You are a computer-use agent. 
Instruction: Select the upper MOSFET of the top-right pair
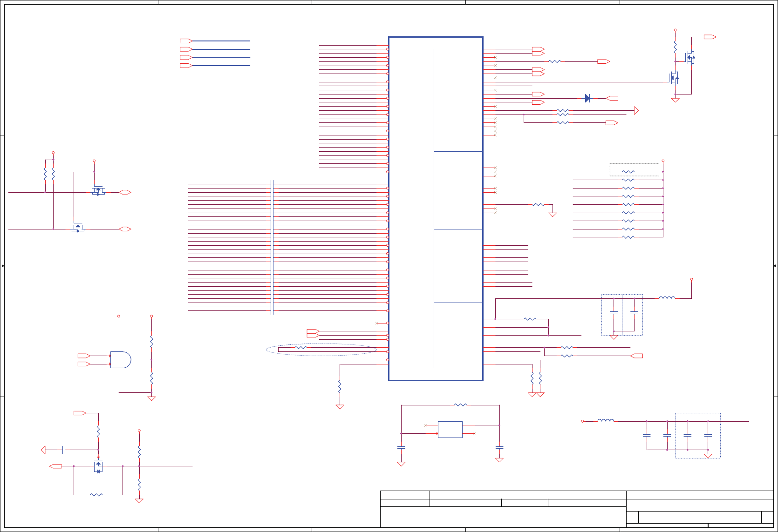tap(691, 58)
